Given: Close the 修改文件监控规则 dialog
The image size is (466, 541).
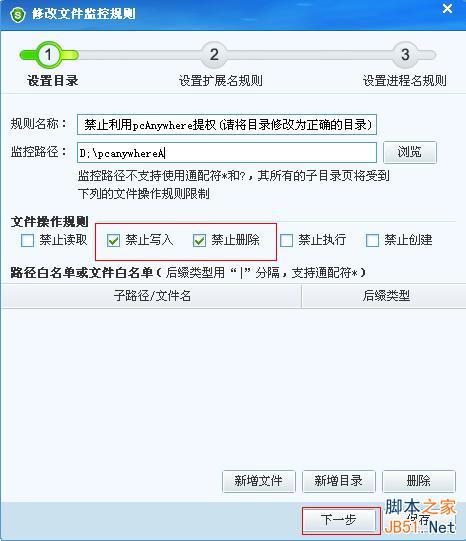Looking at the screenshot, I should coord(447,9).
